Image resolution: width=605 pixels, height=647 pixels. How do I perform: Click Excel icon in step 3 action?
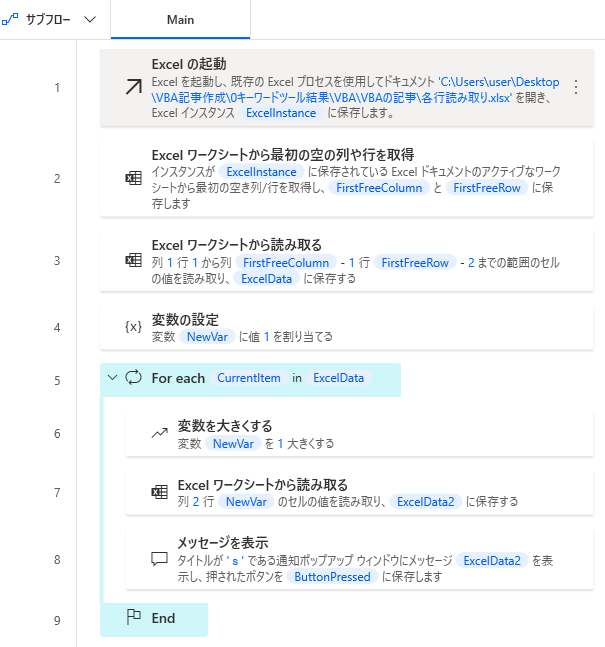(x=132, y=260)
